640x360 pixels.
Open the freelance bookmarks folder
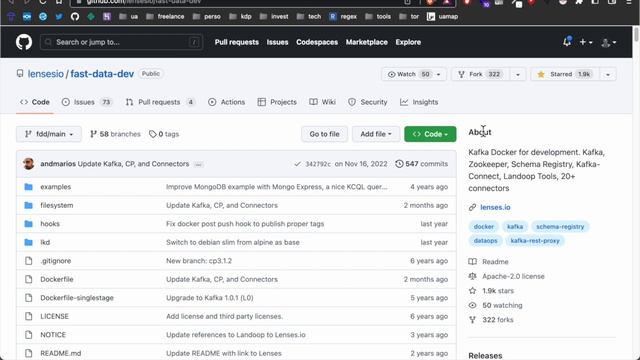(165, 17)
